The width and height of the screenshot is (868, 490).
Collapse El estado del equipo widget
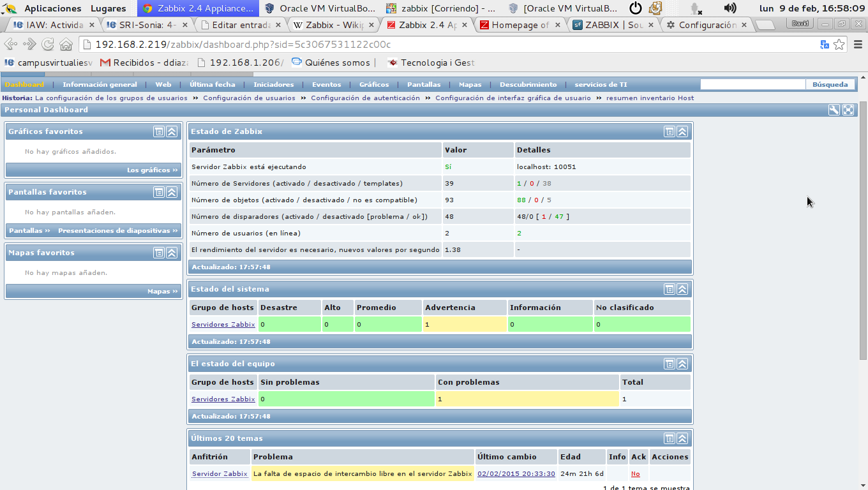click(682, 364)
